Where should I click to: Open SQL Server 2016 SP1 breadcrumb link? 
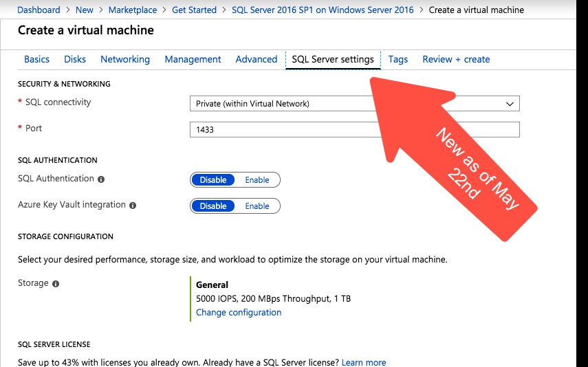coord(323,10)
